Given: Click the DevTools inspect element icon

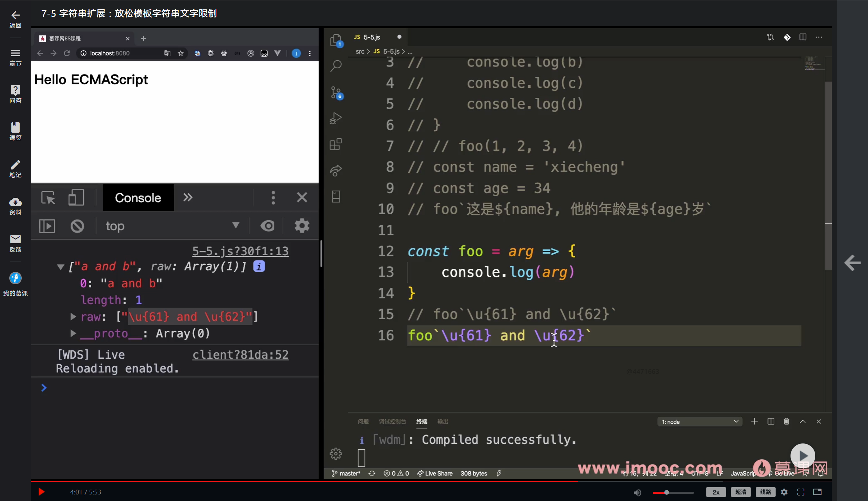Looking at the screenshot, I should [48, 198].
